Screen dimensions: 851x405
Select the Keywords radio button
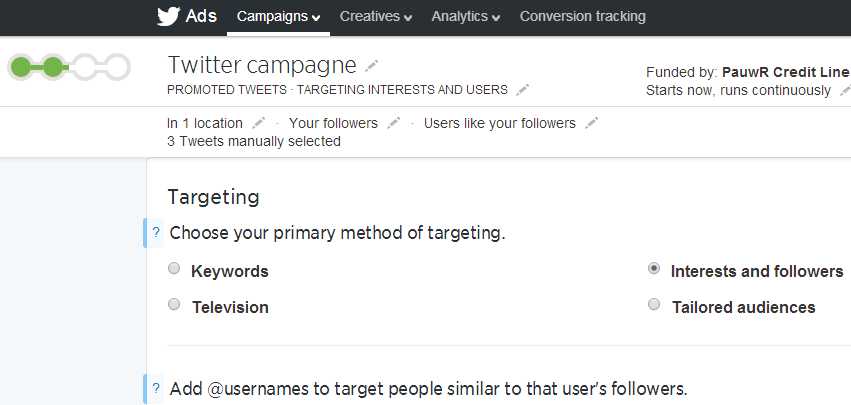[x=174, y=269]
